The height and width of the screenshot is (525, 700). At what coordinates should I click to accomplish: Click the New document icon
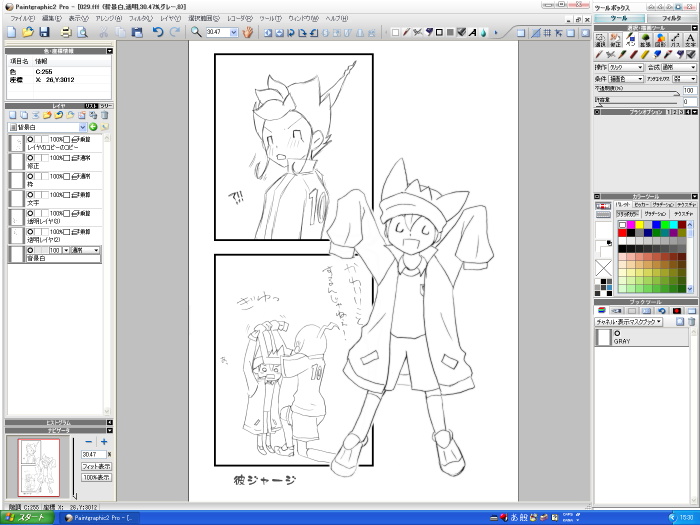(12, 32)
